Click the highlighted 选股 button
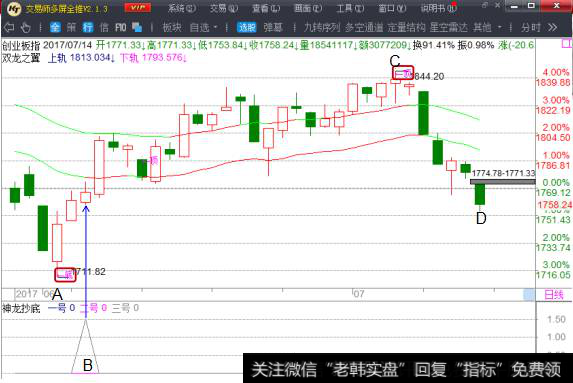Screen dimensions: 573x383 pyautogui.click(x=247, y=27)
